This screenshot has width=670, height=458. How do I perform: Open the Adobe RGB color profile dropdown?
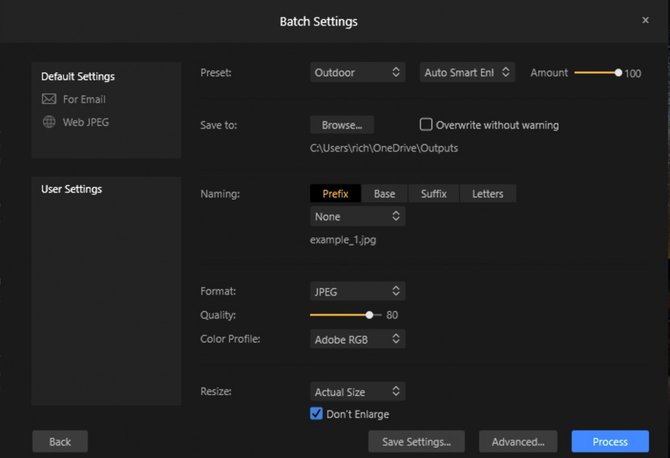click(x=357, y=339)
